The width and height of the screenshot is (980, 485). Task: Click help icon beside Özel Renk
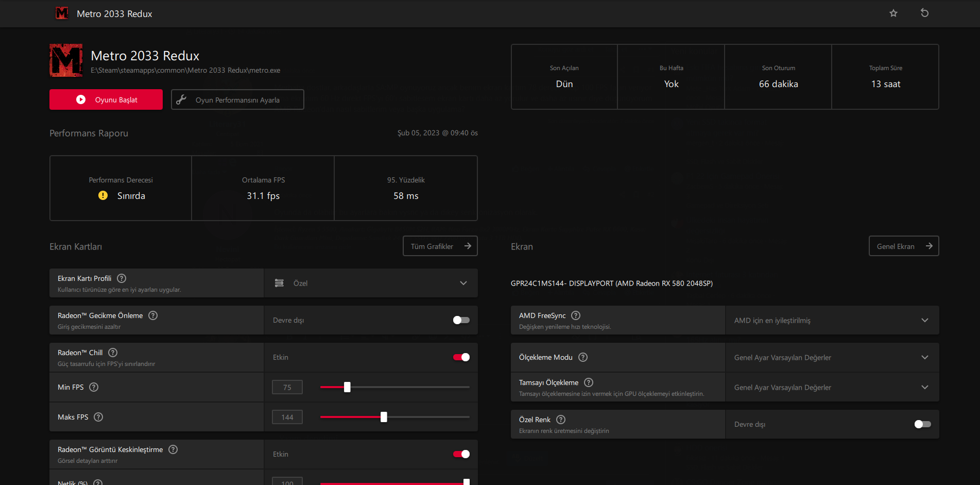point(561,420)
